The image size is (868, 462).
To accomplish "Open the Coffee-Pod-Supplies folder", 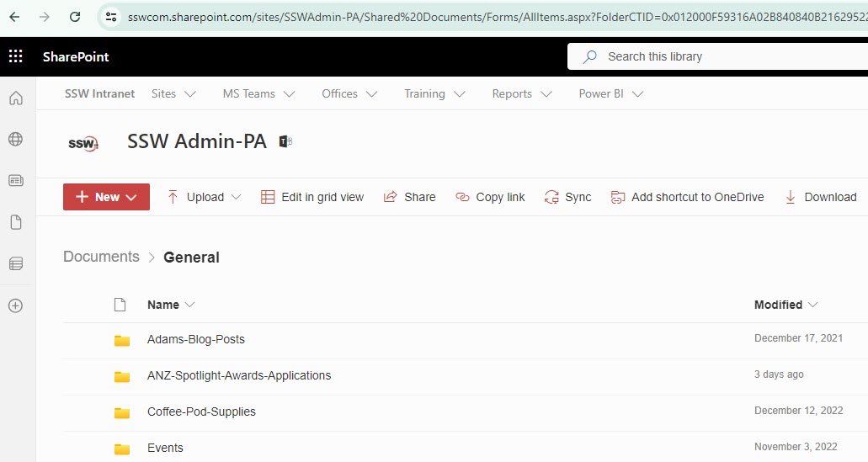I will point(201,412).
